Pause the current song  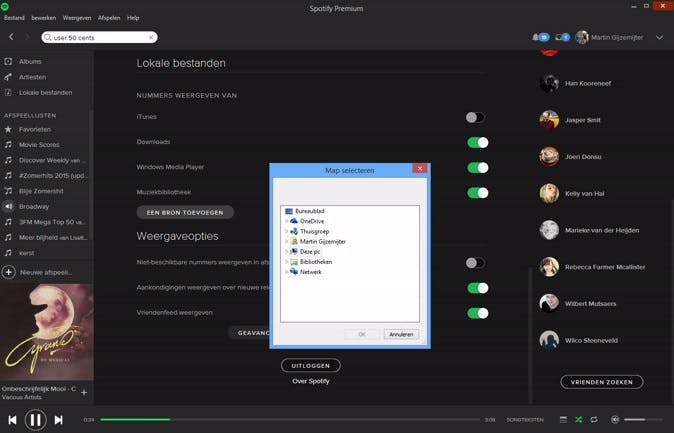tap(36, 420)
